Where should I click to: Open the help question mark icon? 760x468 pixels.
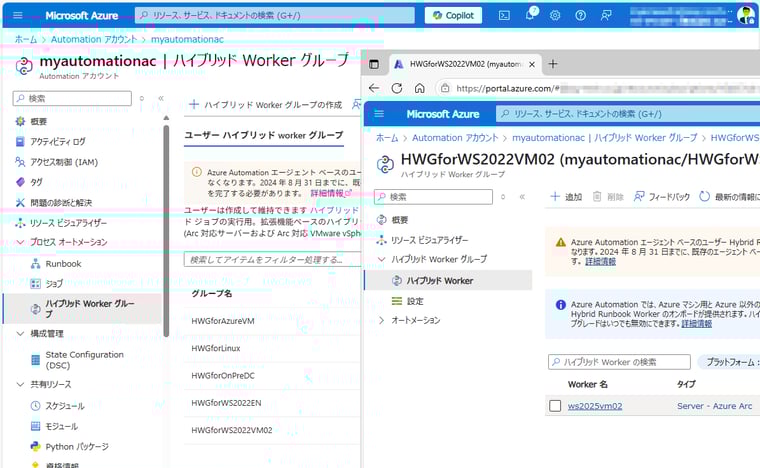coord(580,16)
